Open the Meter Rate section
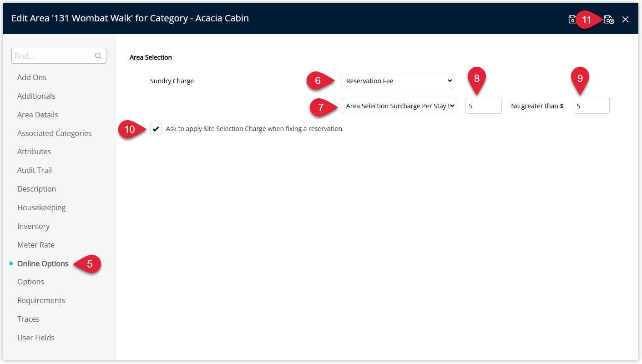 36,245
